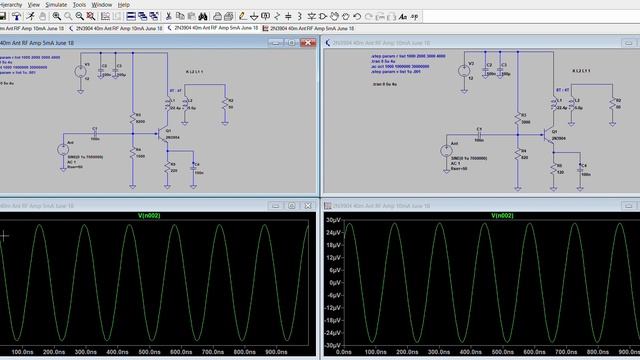The height and width of the screenshot is (360, 640).
Task: Click resistor R2 in the left schematic
Action: pyautogui.click(x=225, y=104)
